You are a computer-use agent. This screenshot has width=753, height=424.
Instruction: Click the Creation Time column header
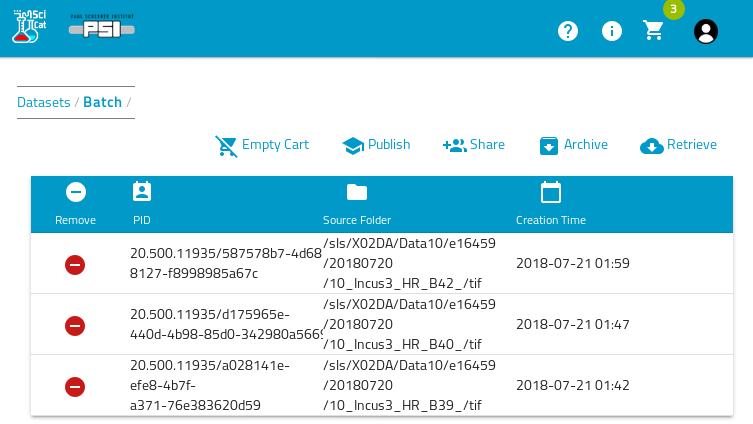coord(550,219)
